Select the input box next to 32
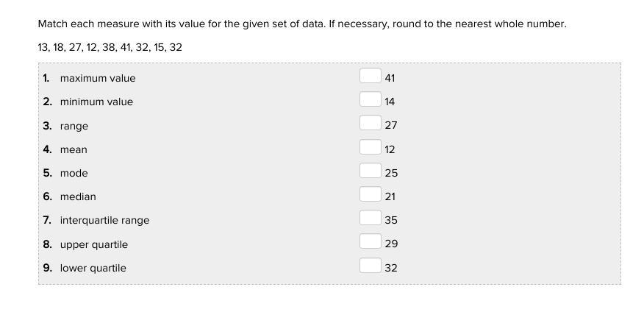Screen dimensions: 644x312 click(x=370, y=266)
